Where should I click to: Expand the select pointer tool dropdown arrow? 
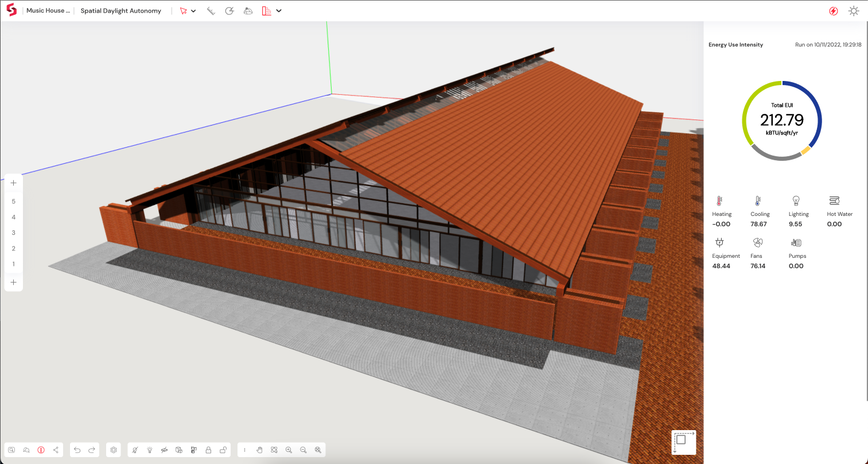[194, 11]
